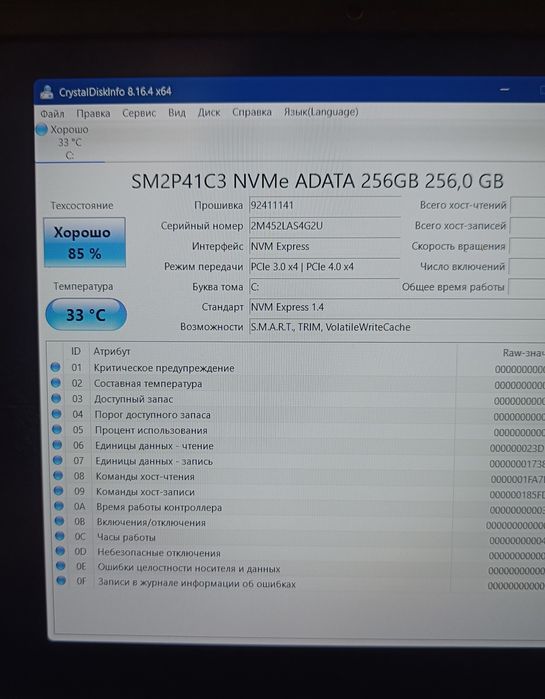Click the Хорошо 85 % health status button

[x=84, y=243]
